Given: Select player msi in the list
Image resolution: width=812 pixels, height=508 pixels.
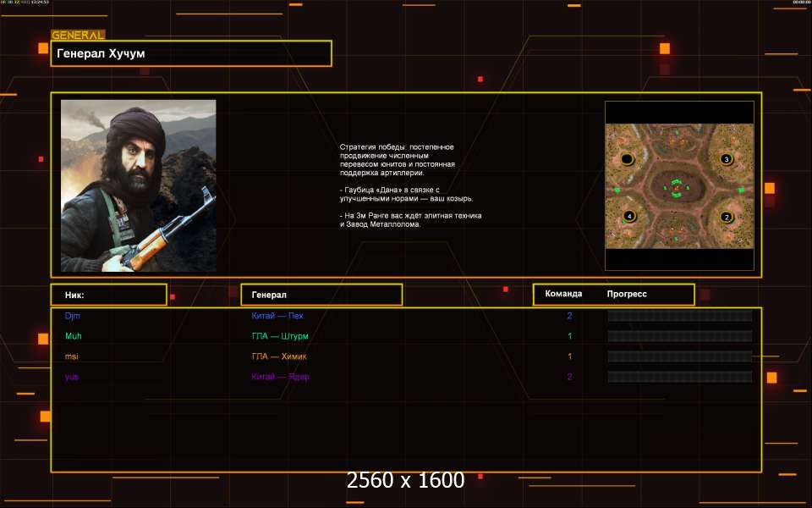Looking at the screenshot, I should pyautogui.click(x=72, y=356).
